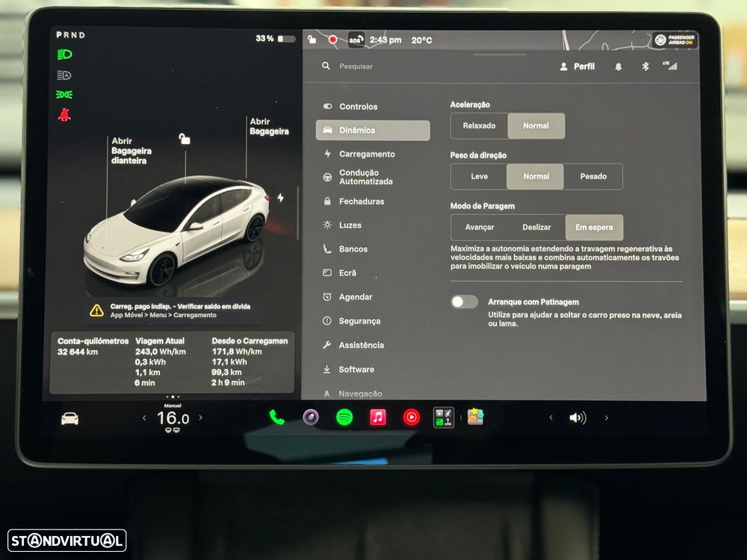Open the Perfil profile selector

(x=577, y=66)
